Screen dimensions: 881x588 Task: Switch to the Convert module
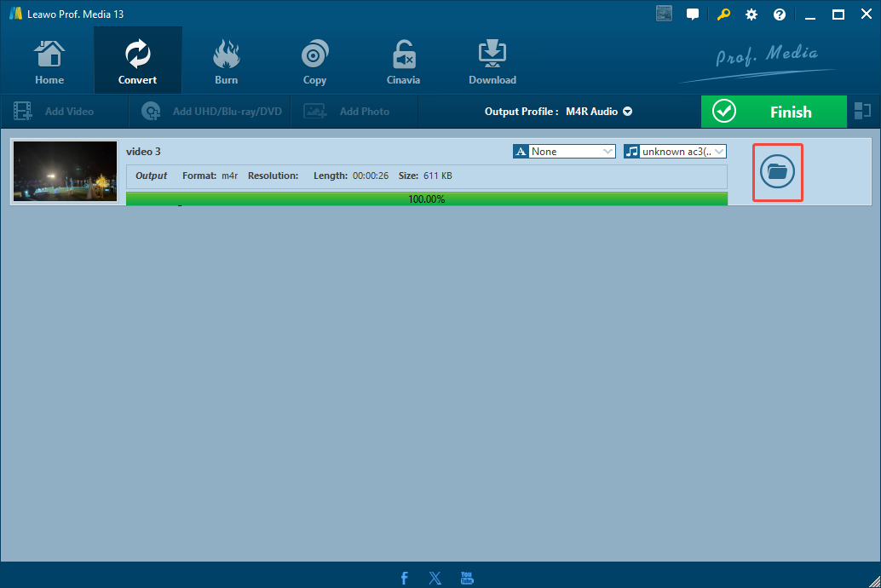(x=137, y=60)
